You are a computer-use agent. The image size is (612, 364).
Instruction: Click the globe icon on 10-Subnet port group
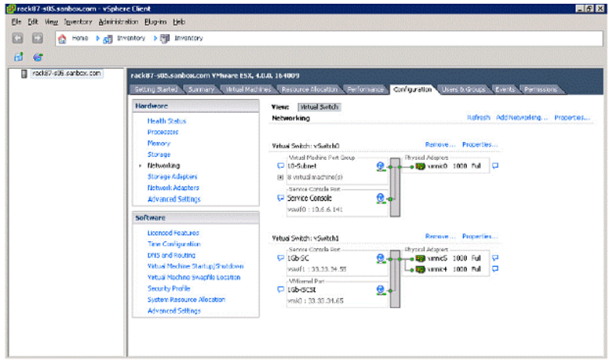(380, 166)
